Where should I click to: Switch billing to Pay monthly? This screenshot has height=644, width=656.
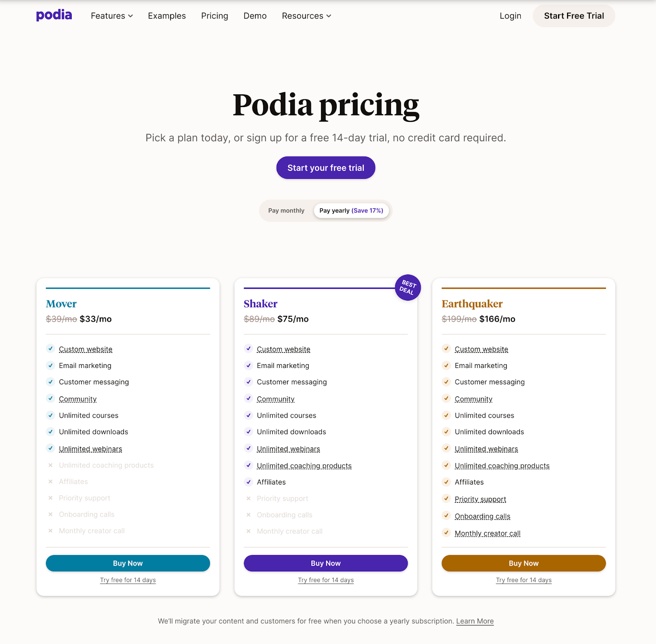tap(286, 210)
